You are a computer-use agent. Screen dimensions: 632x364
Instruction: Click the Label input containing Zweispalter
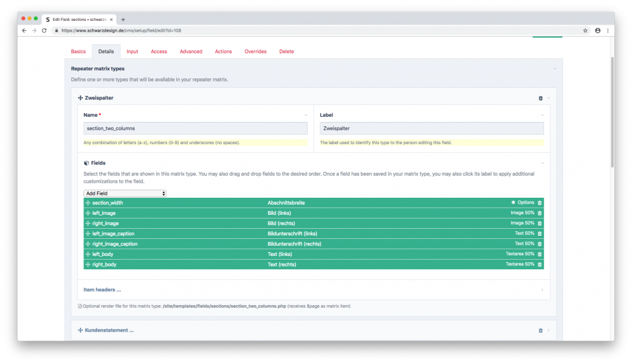432,128
